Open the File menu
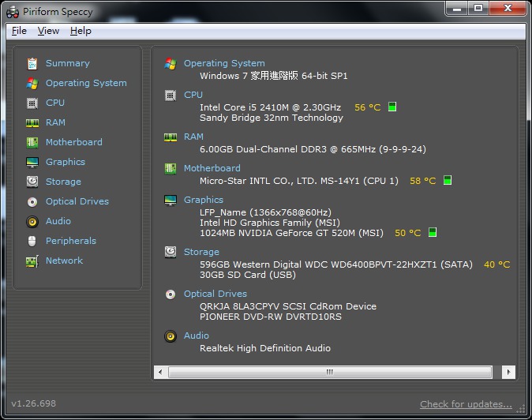 click(x=19, y=31)
